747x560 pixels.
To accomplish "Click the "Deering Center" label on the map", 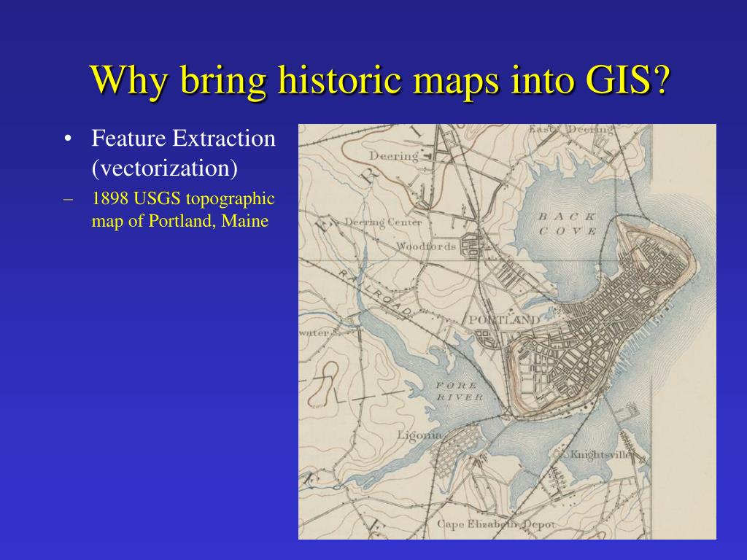I will click(383, 222).
